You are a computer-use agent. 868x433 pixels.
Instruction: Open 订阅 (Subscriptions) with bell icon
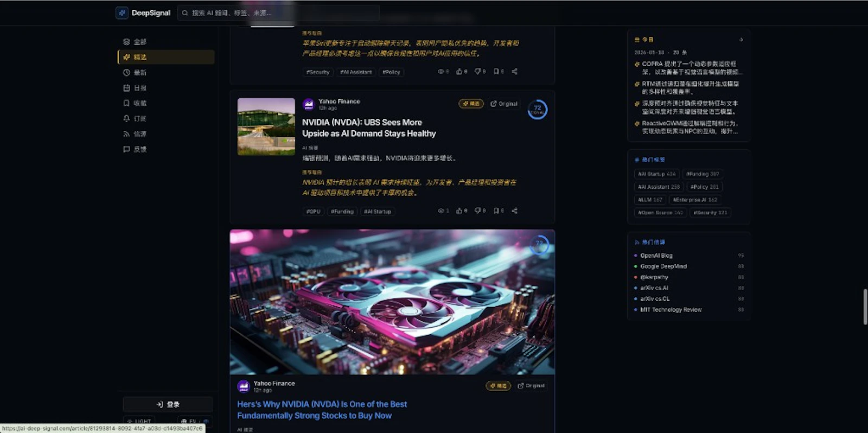[166, 118]
